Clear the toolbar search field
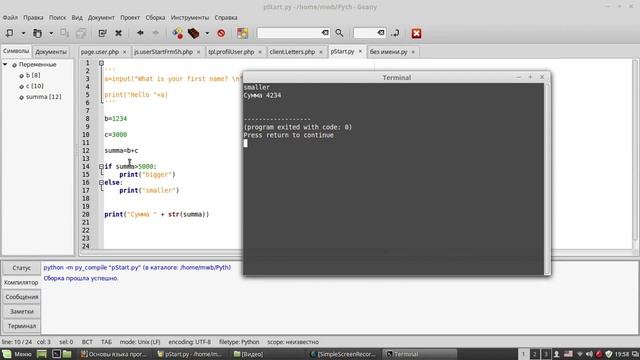The height and width of the screenshot is (360, 640). [325, 33]
